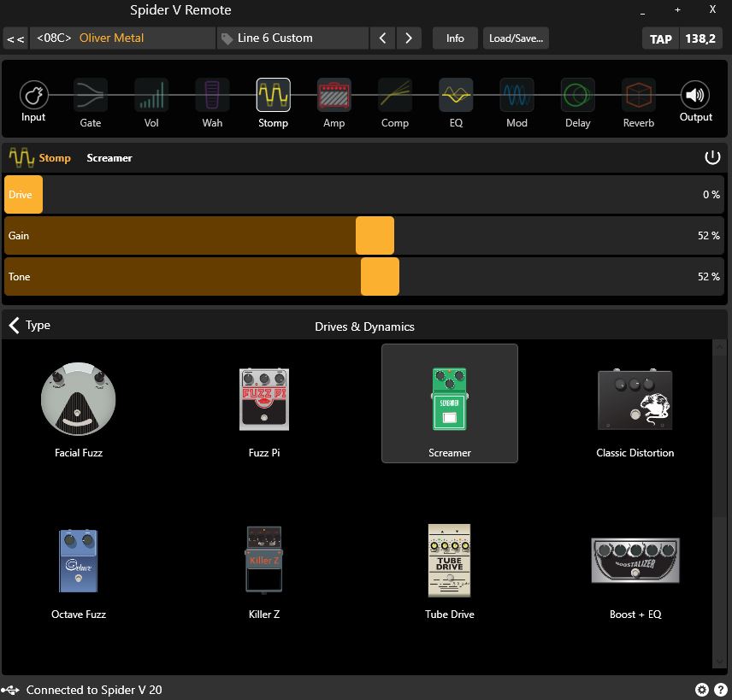Click the scroll-up arrow of pedal list

(719, 347)
